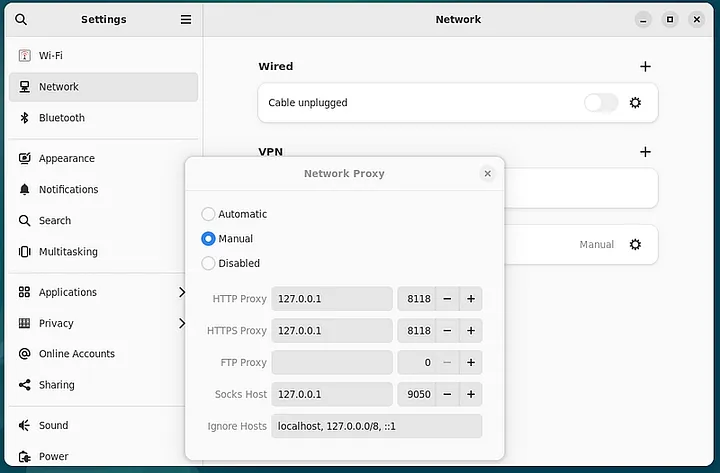Open Bluetooth settings panel

[103, 118]
